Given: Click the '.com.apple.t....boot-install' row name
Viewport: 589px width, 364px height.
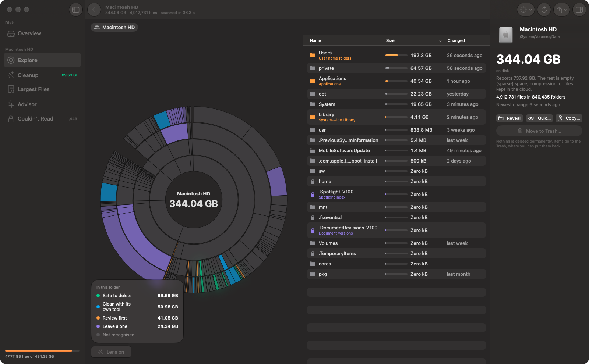Looking at the screenshot, I should tap(348, 161).
